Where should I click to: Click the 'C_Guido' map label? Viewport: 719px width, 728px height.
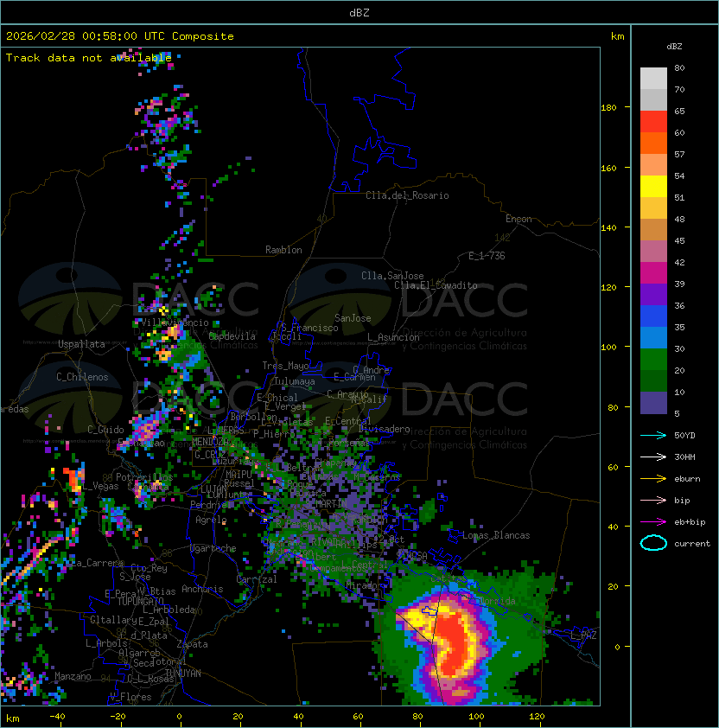(105, 430)
